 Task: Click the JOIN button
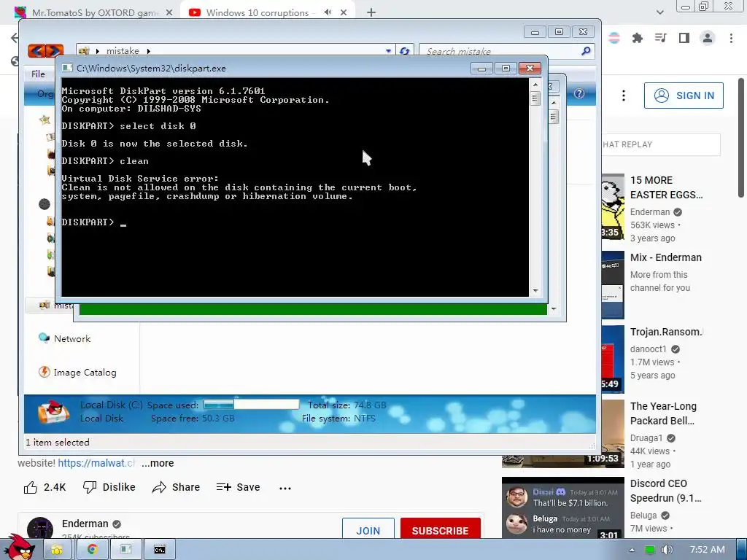tap(368, 529)
